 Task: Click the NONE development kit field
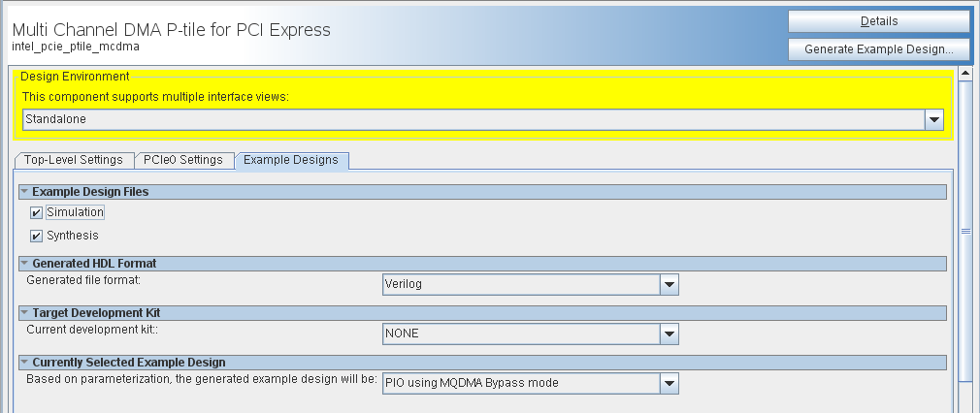(x=520, y=334)
